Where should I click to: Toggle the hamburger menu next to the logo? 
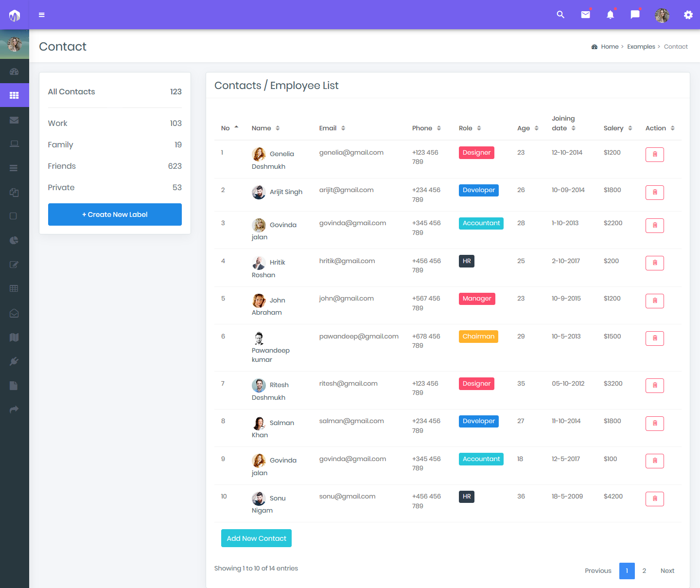click(42, 15)
